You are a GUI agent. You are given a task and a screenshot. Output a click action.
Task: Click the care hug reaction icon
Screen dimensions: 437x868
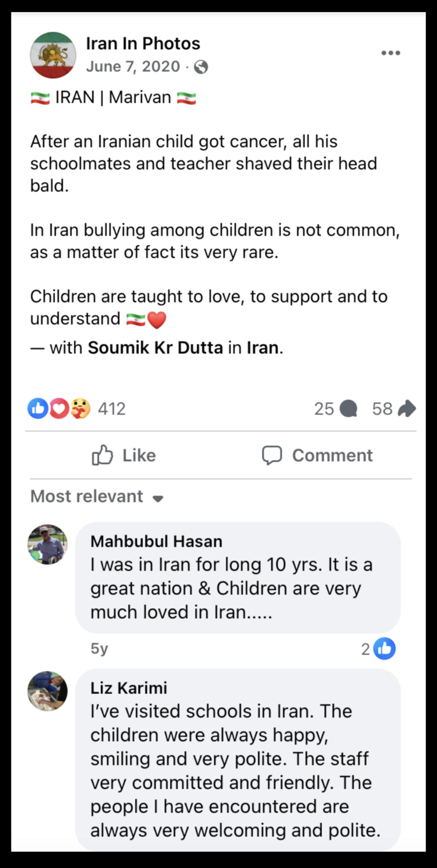pyautogui.click(x=80, y=409)
